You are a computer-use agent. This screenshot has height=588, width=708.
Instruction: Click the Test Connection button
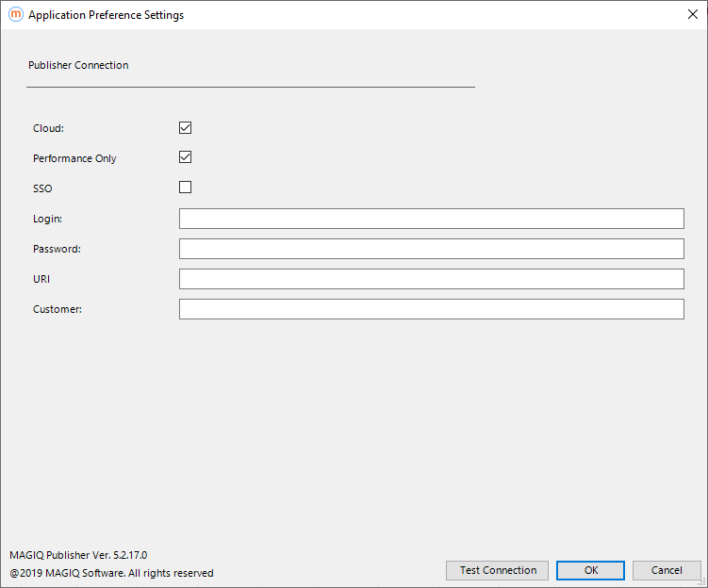(x=497, y=570)
